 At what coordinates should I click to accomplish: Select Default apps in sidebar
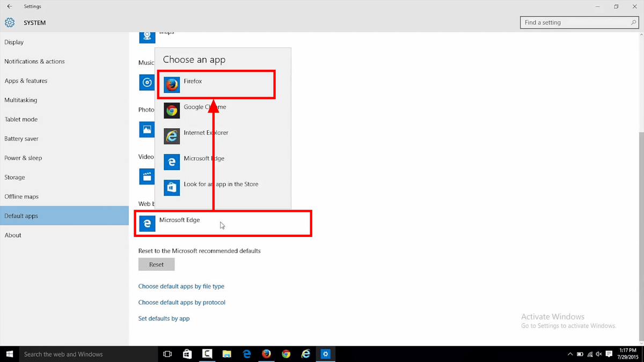pos(64,216)
